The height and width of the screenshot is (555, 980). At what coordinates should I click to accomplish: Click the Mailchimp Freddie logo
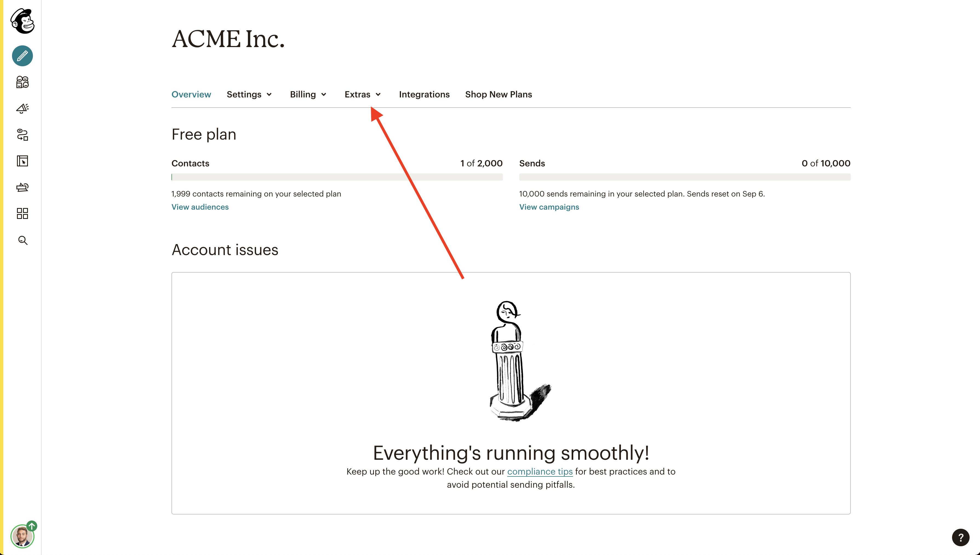pos(22,21)
